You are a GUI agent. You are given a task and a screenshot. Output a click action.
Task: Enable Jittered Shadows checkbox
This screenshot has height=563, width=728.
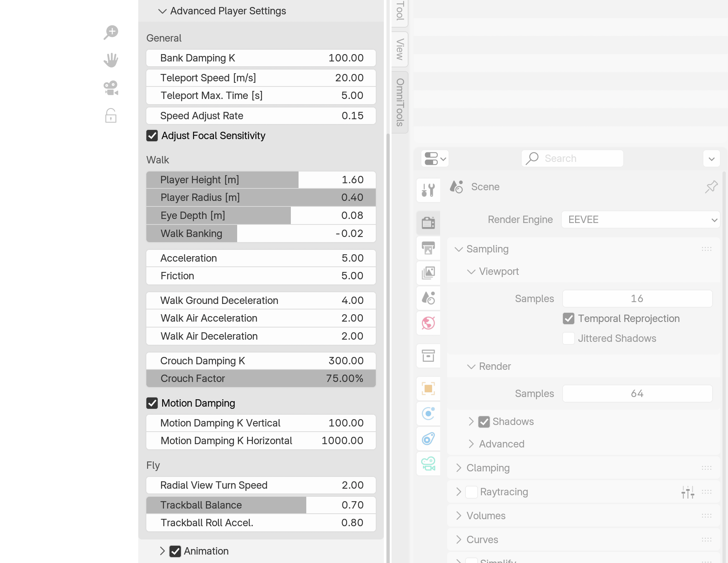[568, 339]
